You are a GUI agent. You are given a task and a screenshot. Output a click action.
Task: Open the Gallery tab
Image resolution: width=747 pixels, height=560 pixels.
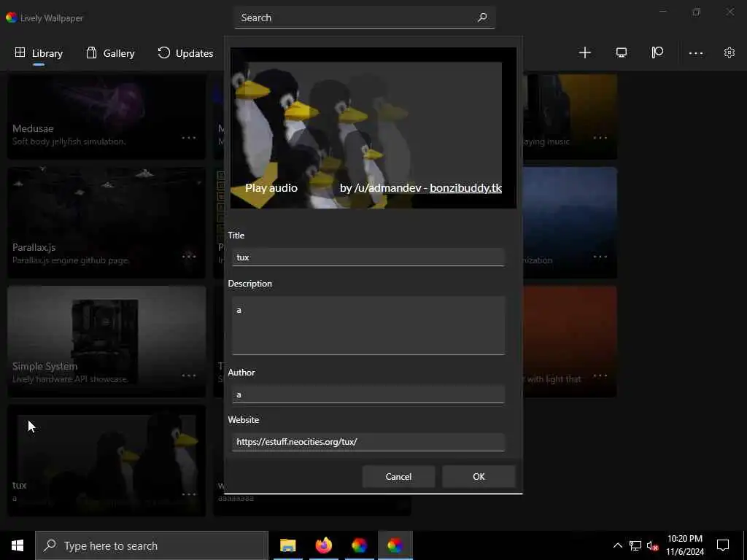[110, 53]
